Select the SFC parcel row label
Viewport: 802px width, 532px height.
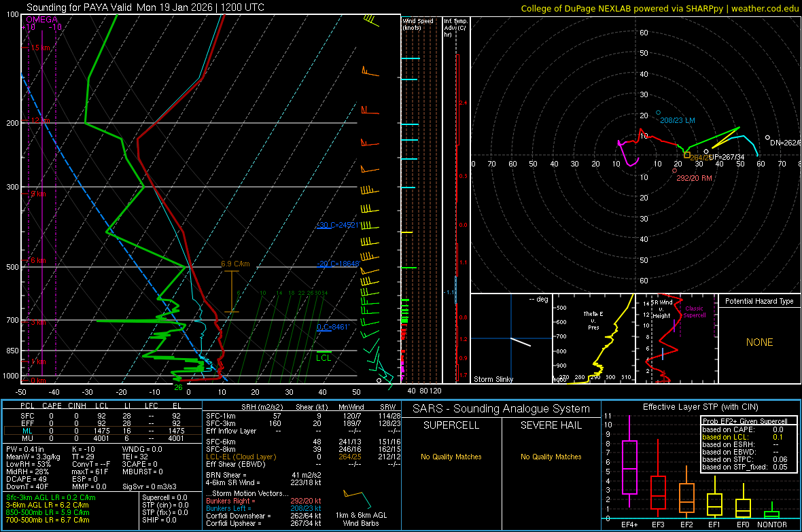coord(27,416)
